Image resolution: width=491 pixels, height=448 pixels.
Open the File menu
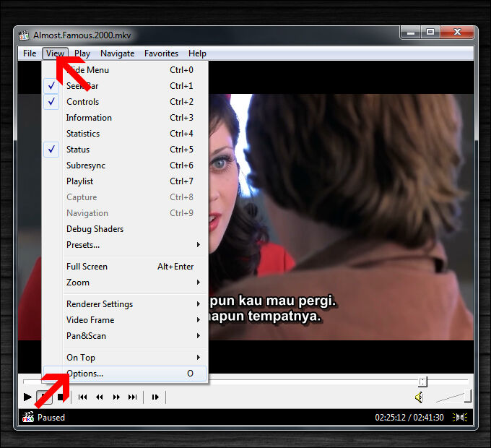[30, 53]
